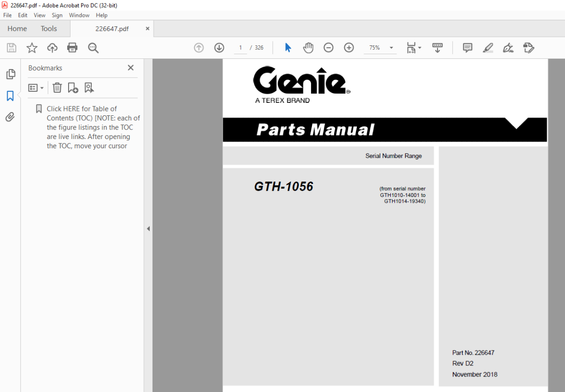Delete selected bookmark with trash icon

coord(57,87)
